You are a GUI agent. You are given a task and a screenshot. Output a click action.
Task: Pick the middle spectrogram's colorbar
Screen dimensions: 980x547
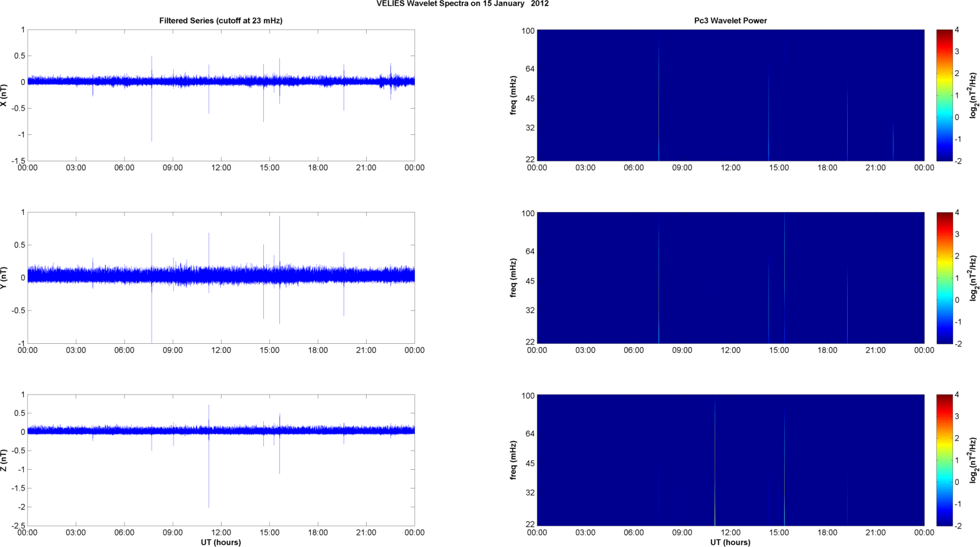(x=944, y=278)
